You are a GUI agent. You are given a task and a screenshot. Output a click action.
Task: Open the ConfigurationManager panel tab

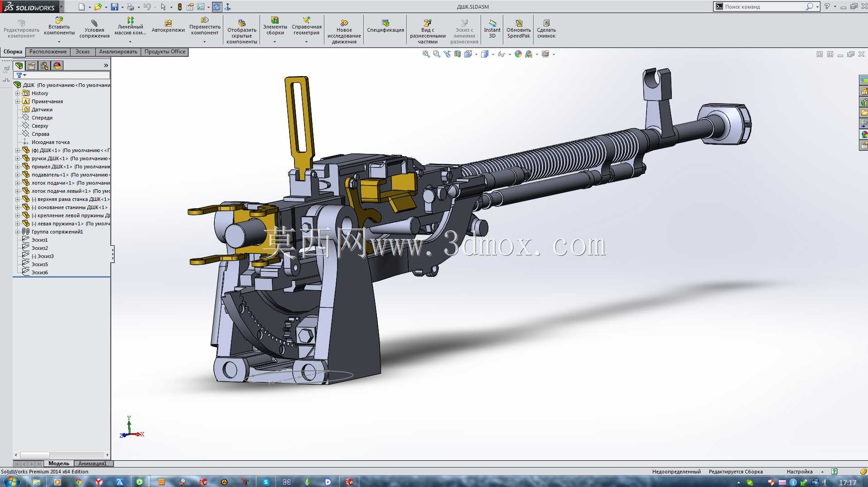click(44, 66)
